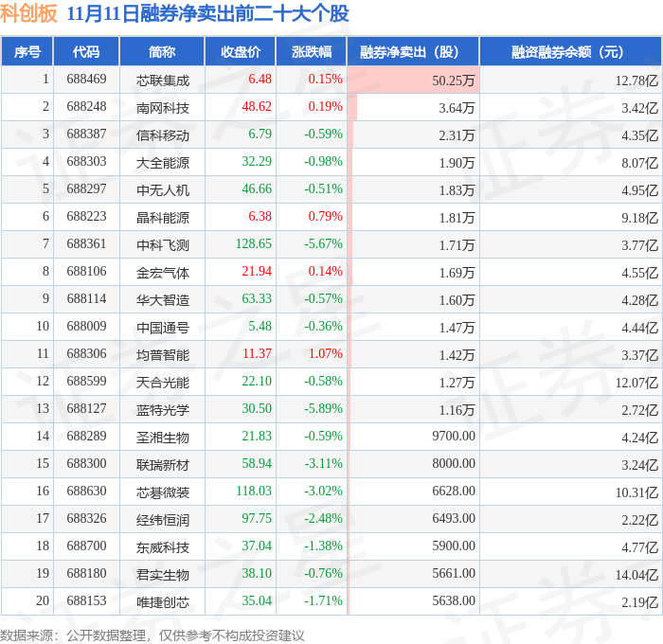Select stock name 联瑞新材
Screen dimensions: 663x644
click(x=162, y=465)
